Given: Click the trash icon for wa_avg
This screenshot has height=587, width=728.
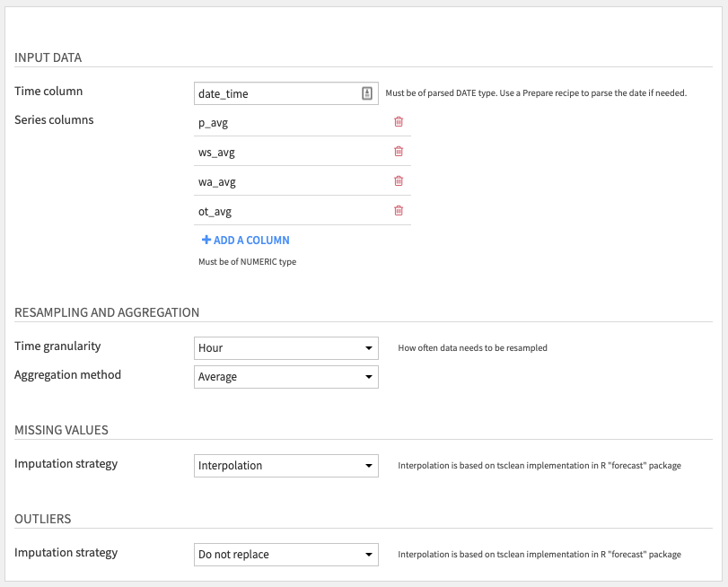Looking at the screenshot, I should pos(399,181).
